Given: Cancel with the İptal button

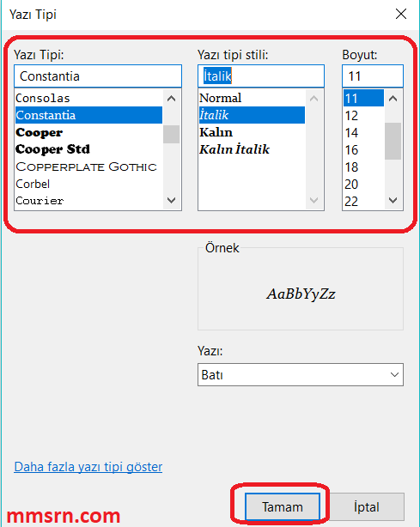Looking at the screenshot, I should [367, 506].
